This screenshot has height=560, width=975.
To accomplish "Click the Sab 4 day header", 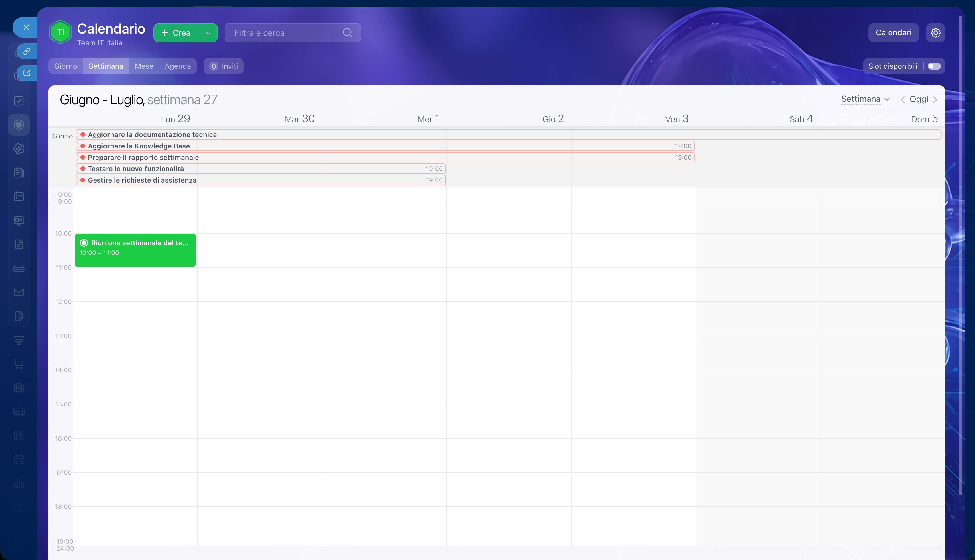I will pyautogui.click(x=801, y=119).
